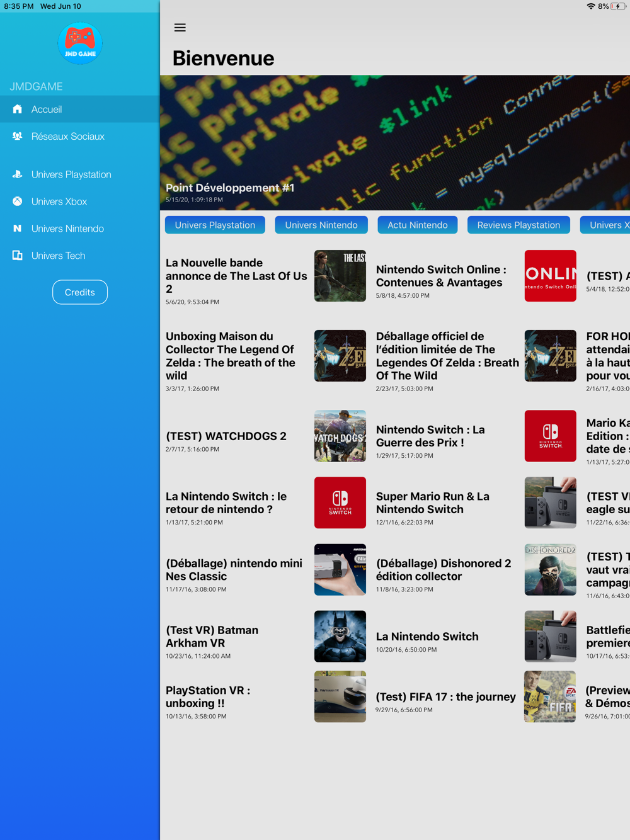This screenshot has height=840, width=630.
Task: Open Univers Xbox in sidebar
Action: (80, 201)
